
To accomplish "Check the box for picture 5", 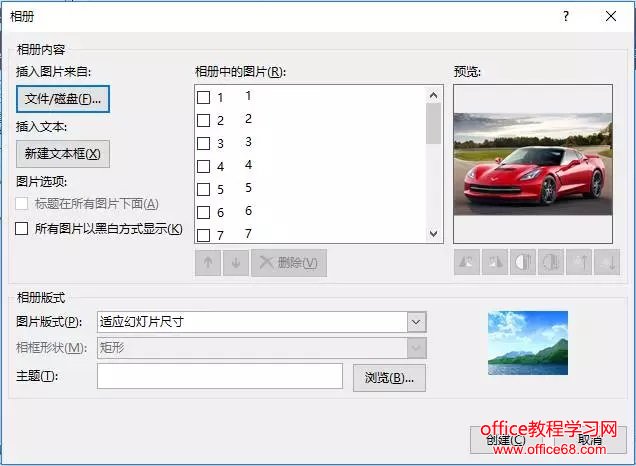I will tap(203, 189).
